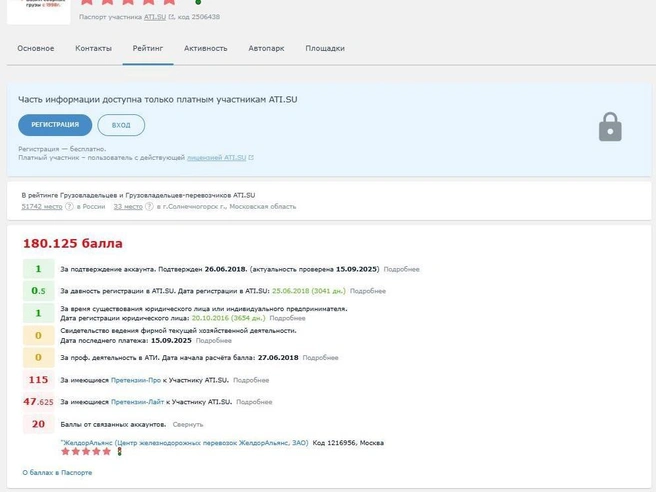The width and height of the screenshot is (656, 492).
Task: Open the О баллах в Паспорте link
Action: [x=57, y=473]
